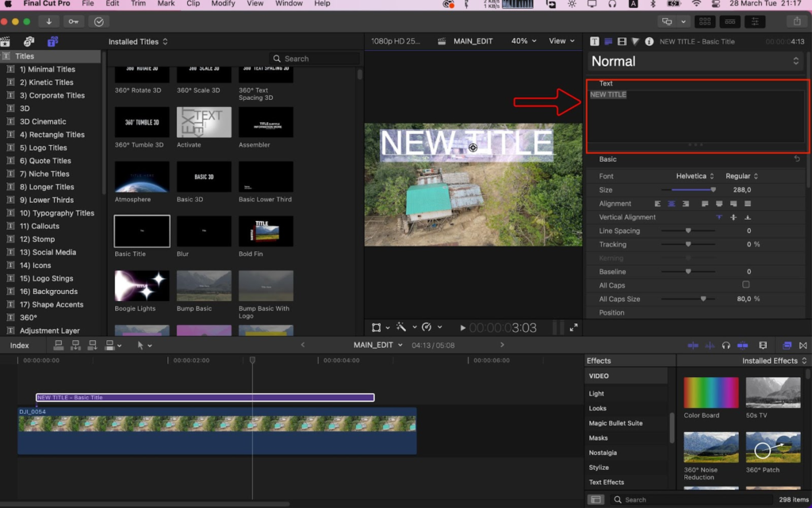Open the 40% zoom dropdown

point(523,41)
